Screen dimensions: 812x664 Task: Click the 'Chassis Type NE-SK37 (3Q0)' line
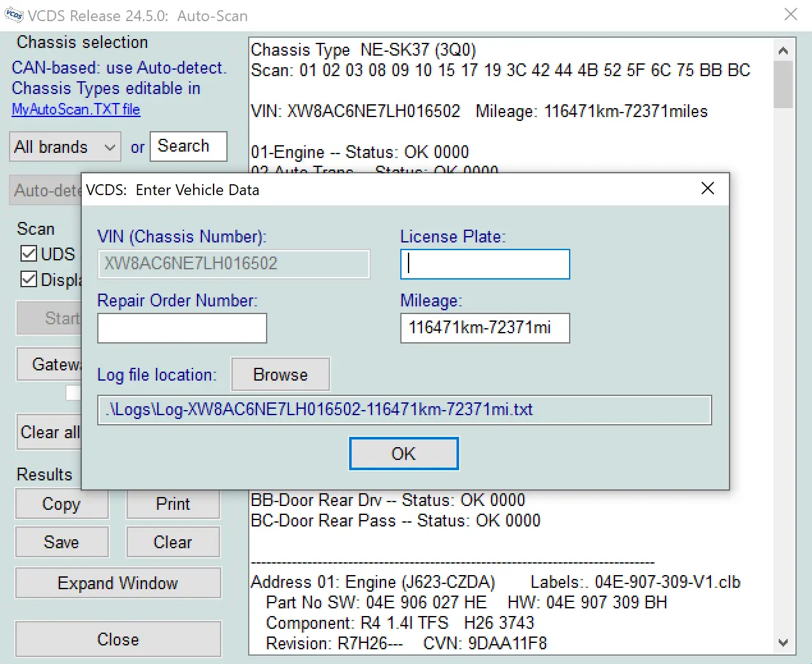363,50
